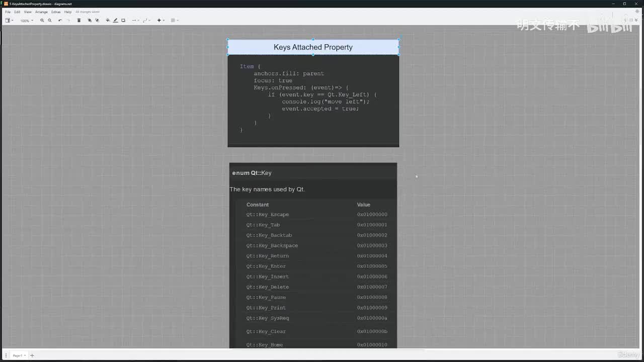Click the value 0x0100000a

coord(372,318)
